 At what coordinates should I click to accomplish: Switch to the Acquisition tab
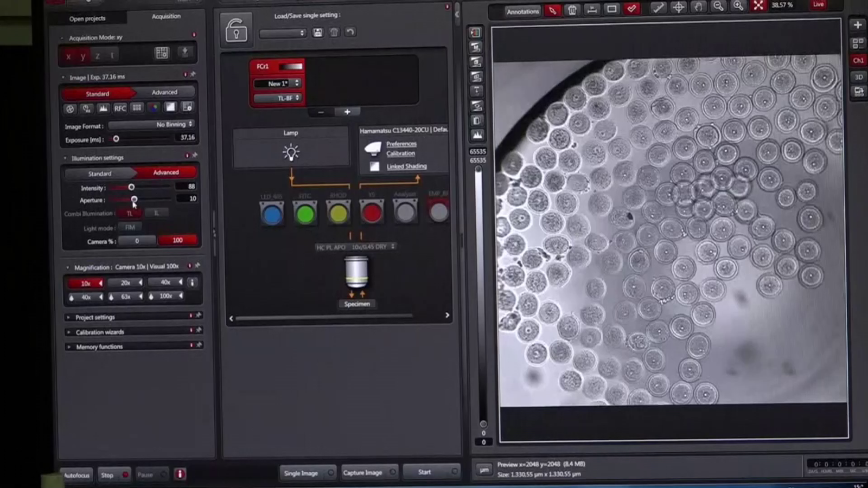pos(166,16)
